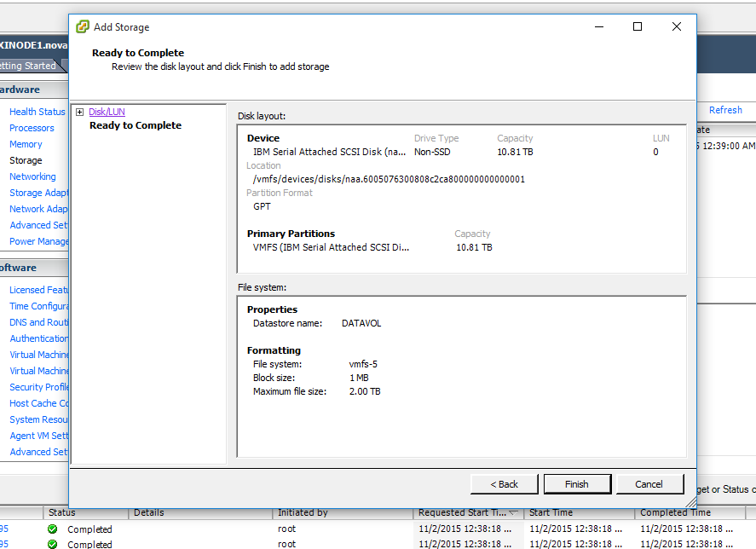The image size is (756, 549).
Task: Switch to the Getting Started tab
Action: [x=28, y=66]
